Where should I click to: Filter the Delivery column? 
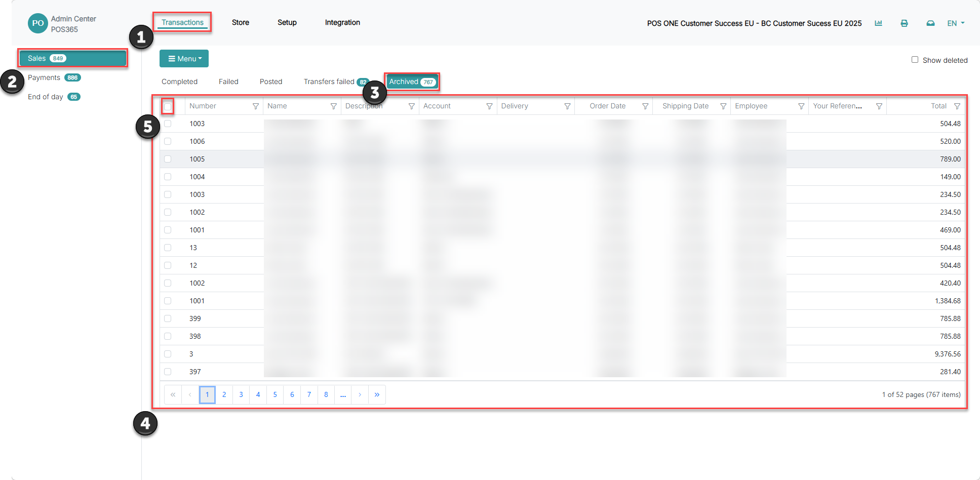click(568, 106)
